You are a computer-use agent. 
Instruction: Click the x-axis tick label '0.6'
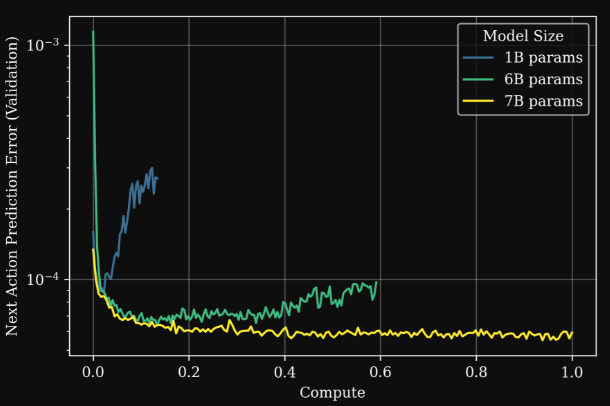380,372
